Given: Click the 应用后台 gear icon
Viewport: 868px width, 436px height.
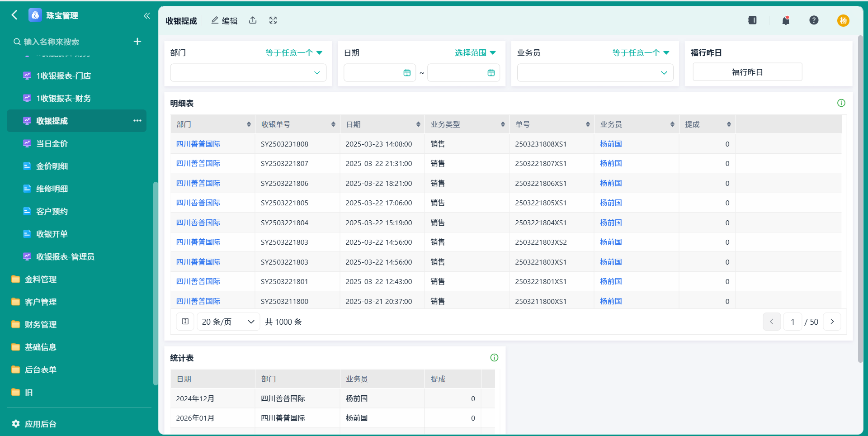Looking at the screenshot, I should (x=16, y=424).
